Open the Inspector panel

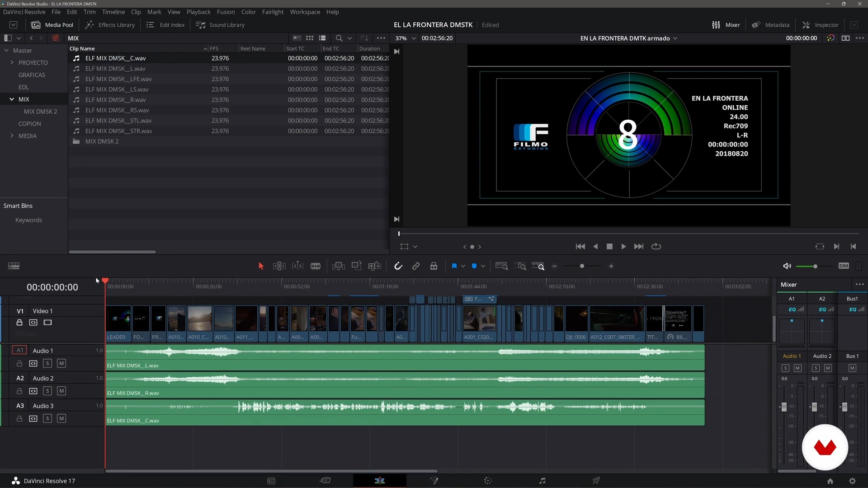click(x=821, y=25)
